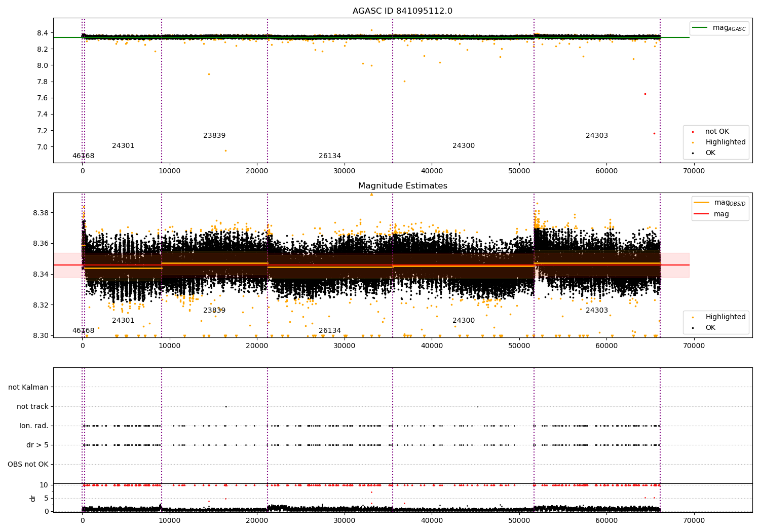
Task: Click obsid label 24301 in Magnitude Estimates plot
Action: point(123,321)
